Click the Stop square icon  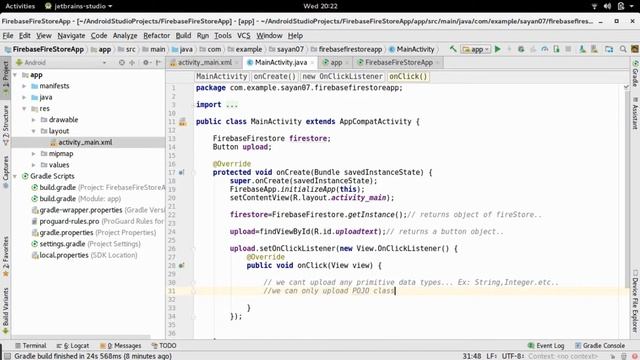pos(568,49)
